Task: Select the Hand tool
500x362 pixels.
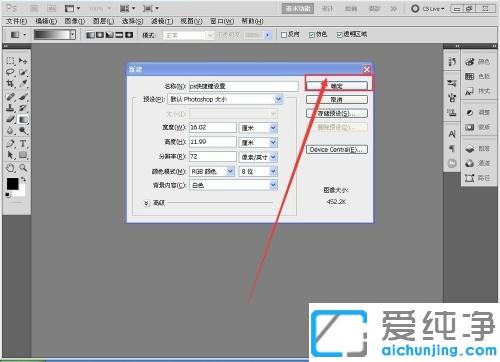Action: pos(10,168)
